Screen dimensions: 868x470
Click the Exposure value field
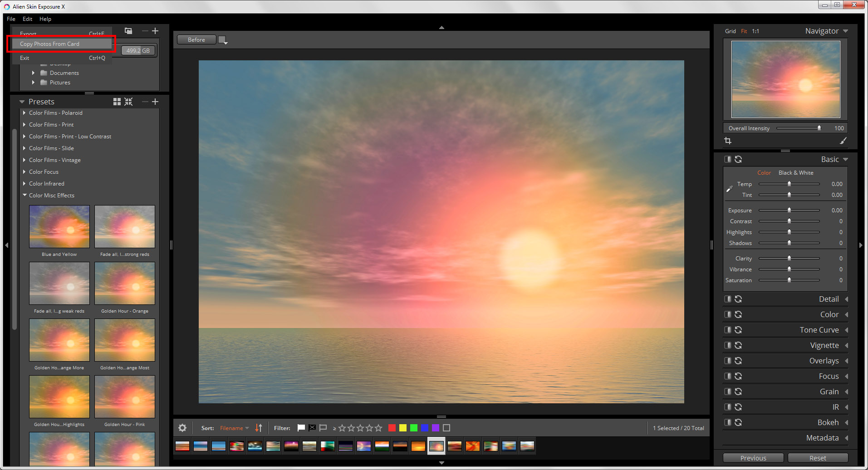pyautogui.click(x=837, y=211)
